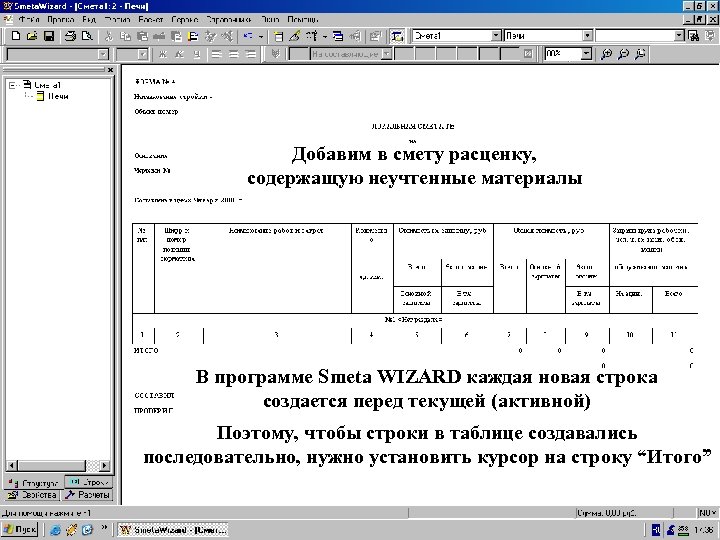Open the Смета1 estimate dropdown
Screen dimensions: 720x540
coord(495,36)
